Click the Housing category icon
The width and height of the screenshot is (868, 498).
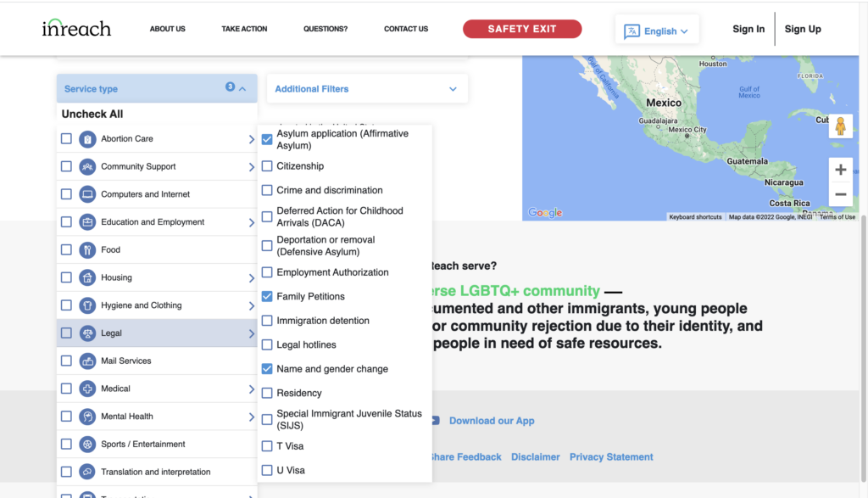click(87, 277)
